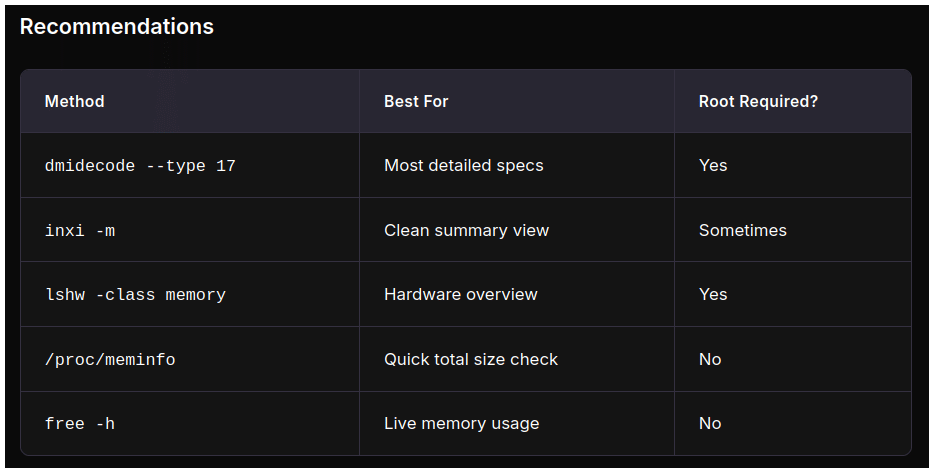Click the dmidecode --type 17 command
The image size is (934, 473).
[140, 166]
